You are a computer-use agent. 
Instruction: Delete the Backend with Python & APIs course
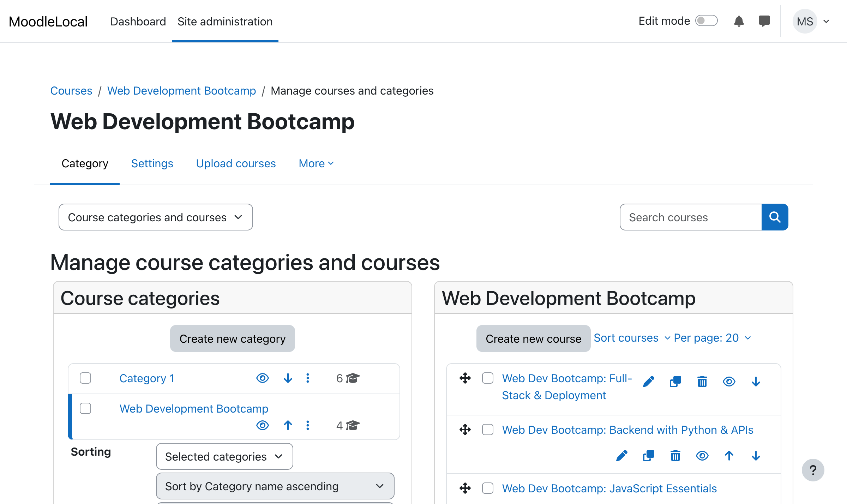point(675,456)
